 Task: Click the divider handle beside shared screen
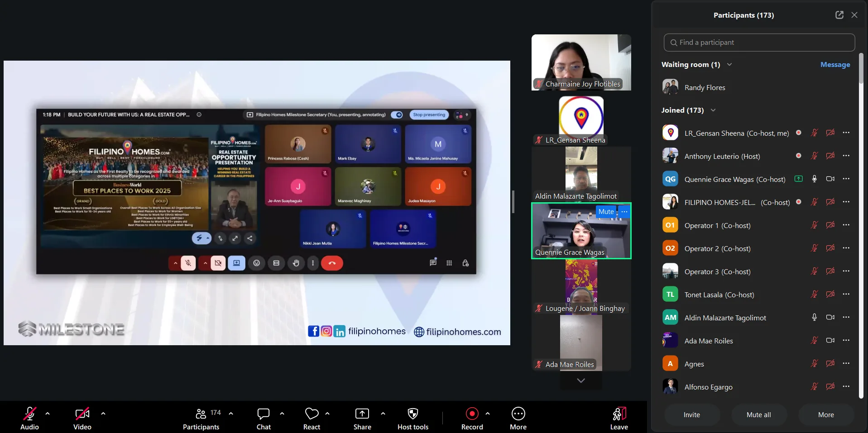pos(513,202)
